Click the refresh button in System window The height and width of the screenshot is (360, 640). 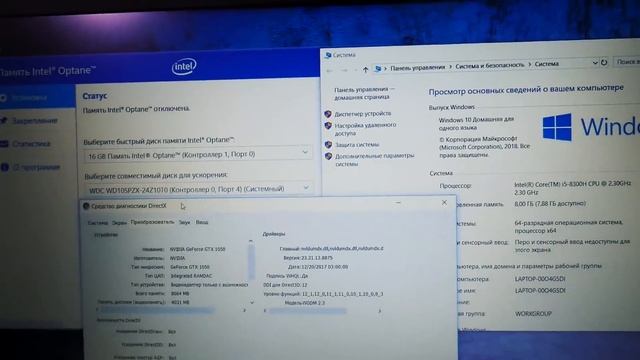coord(604,62)
